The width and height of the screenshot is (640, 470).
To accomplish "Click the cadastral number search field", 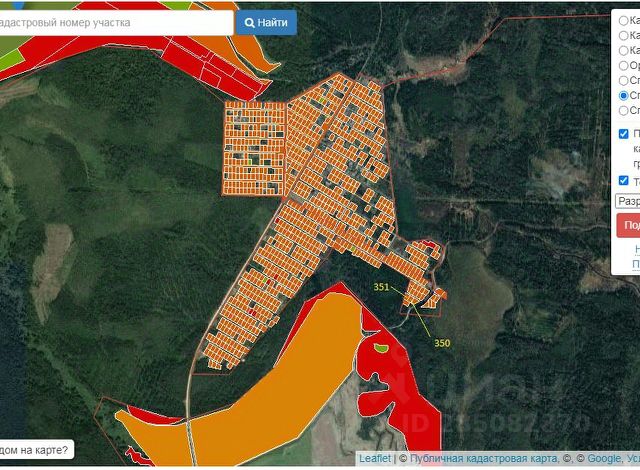I will (x=112, y=22).
